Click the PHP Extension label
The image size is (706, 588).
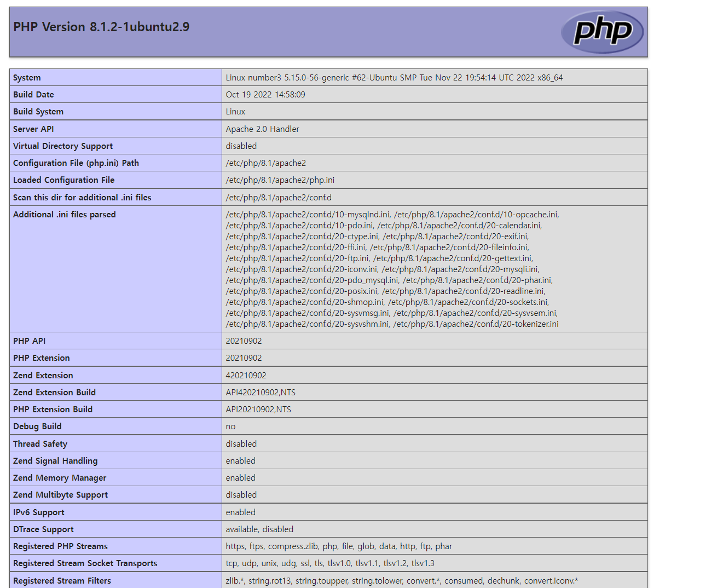pos(42,358)
